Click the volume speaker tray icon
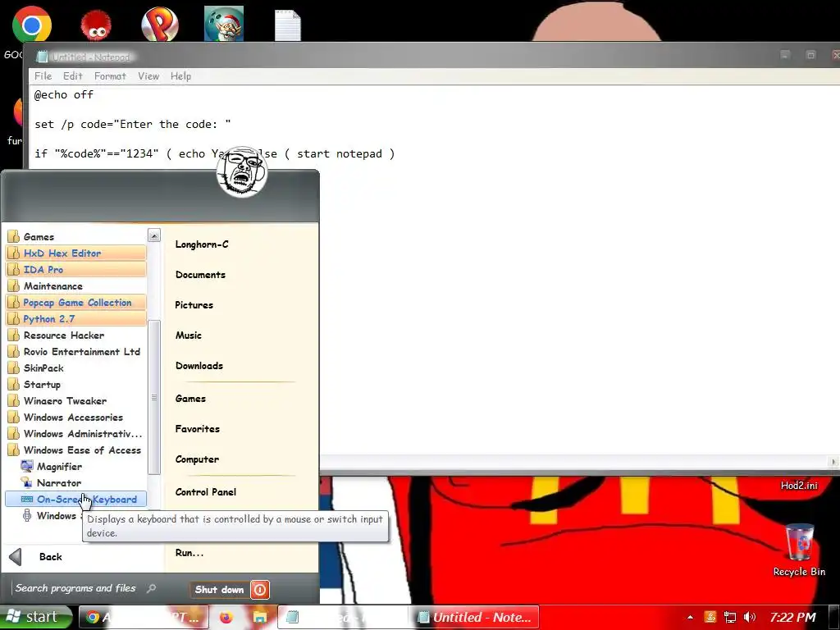Viewport: 840px width, 630px height. (750, 617)
